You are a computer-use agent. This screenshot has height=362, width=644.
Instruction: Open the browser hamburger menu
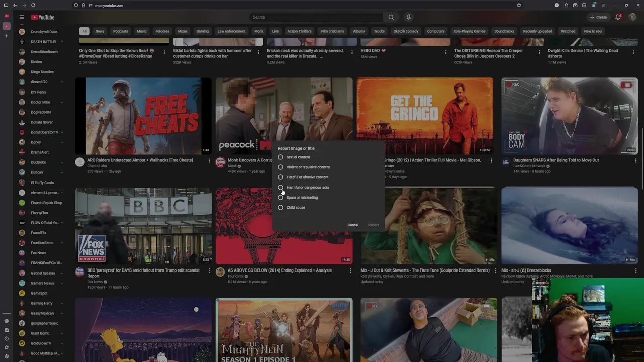(x=603, y=5)
